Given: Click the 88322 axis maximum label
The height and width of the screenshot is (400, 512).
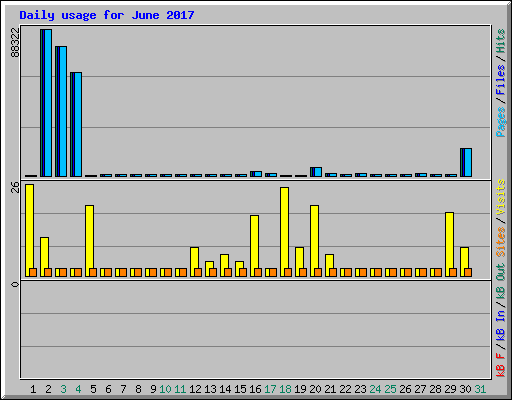Looking at the screenshot, I should [x=15, y=42].
